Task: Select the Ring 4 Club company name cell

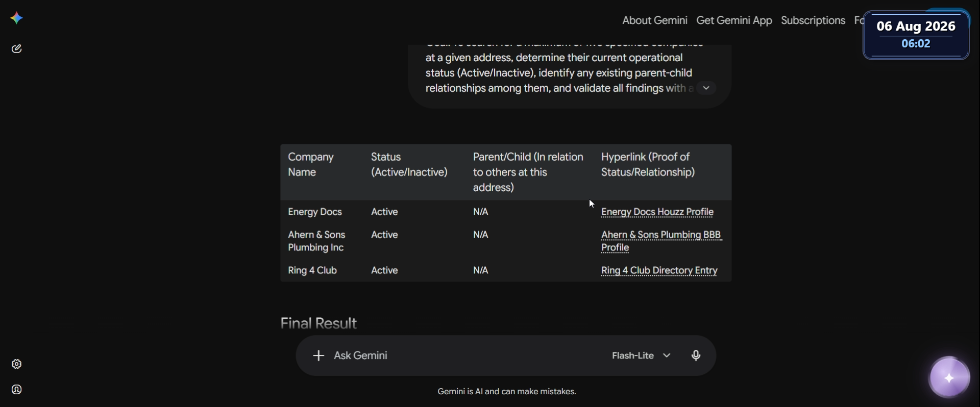Action: 312,271
